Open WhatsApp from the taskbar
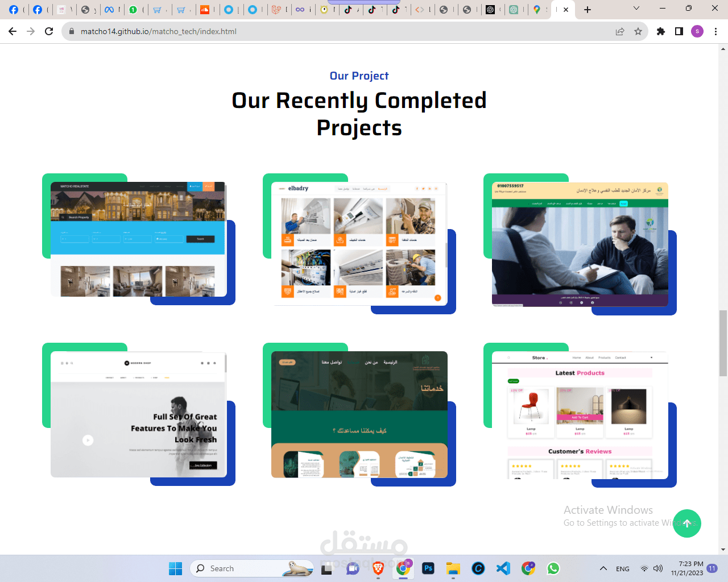The width and height of the screenshot is (728, 582). pos(553,568)
